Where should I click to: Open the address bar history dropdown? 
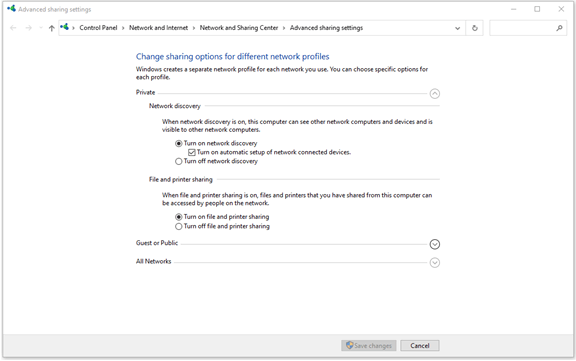pyautogui.click(x=457, y=28)
